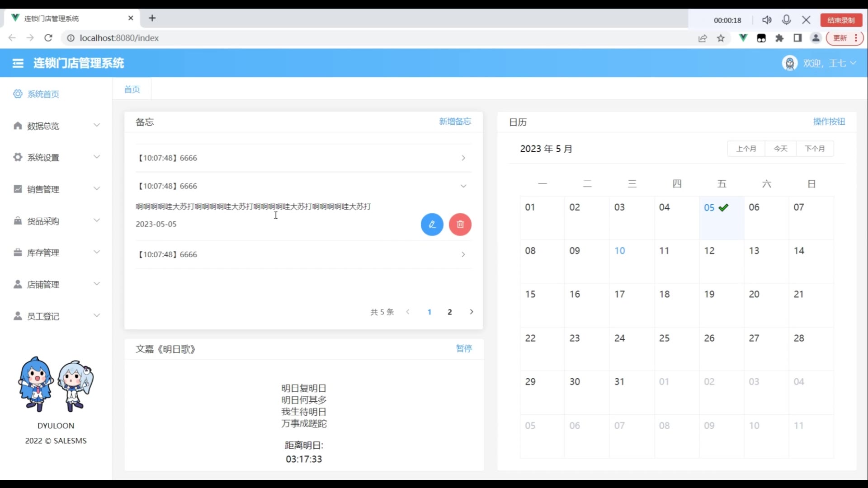Image resolution: width=868 pixels, height=488 pixels.
Task: Click the DYULOON mascot image
Action: [x=56, y=385]
